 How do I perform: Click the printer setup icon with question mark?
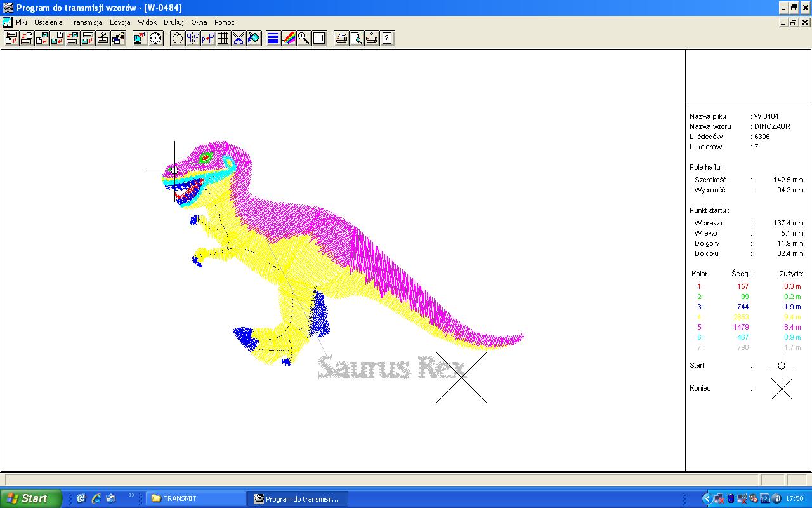coord(372,38)
